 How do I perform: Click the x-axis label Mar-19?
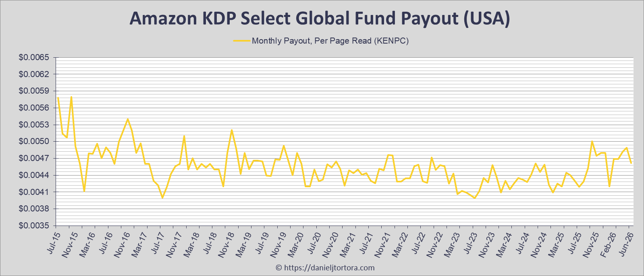click(243, 245)
